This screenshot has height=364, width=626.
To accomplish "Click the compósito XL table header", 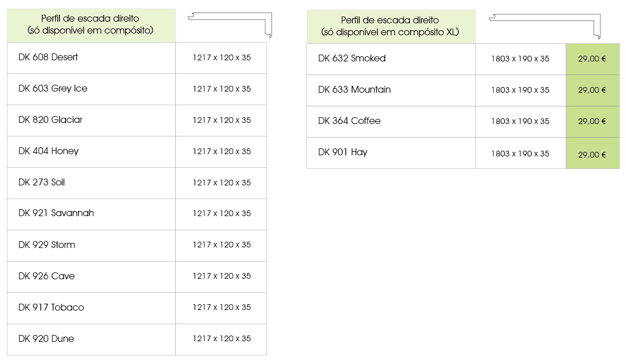I will (390, 26).
